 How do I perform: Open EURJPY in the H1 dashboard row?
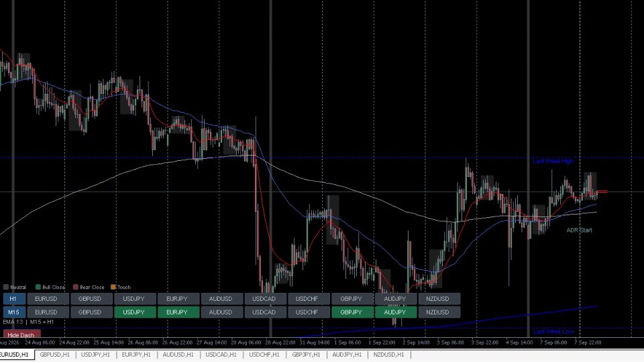click(x=178, y=299)
